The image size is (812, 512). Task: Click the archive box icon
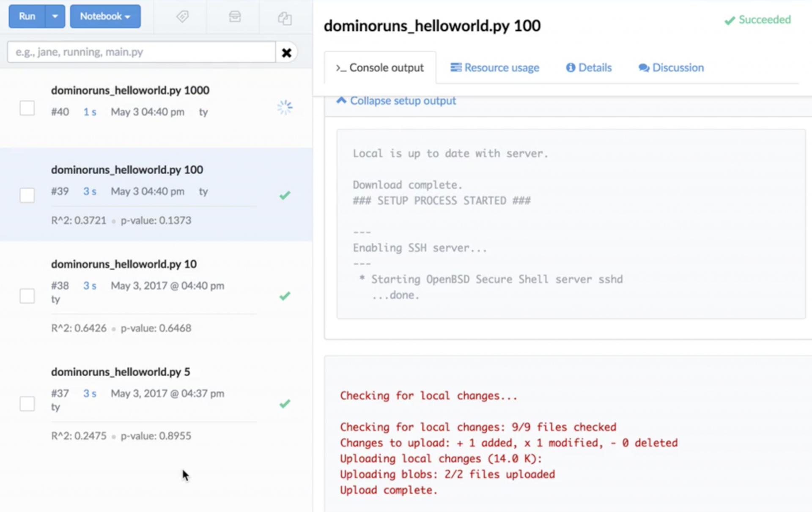pos(235,16)
